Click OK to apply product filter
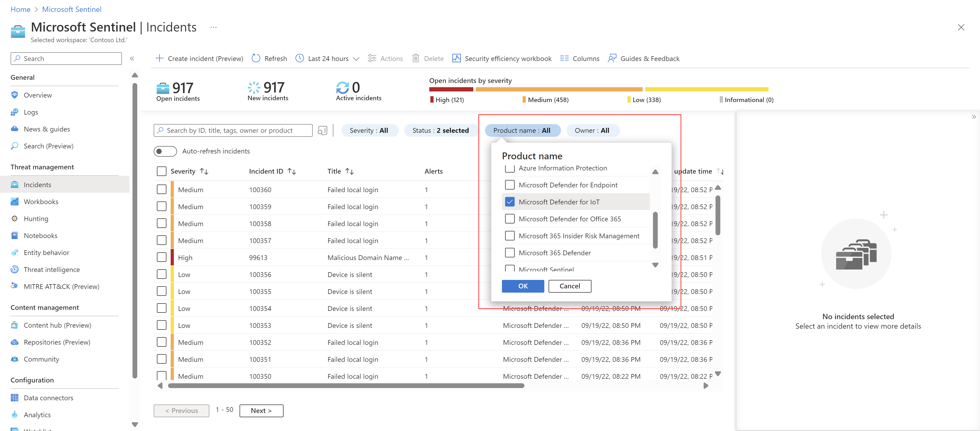The image size is (980, 431). (523, 286)
